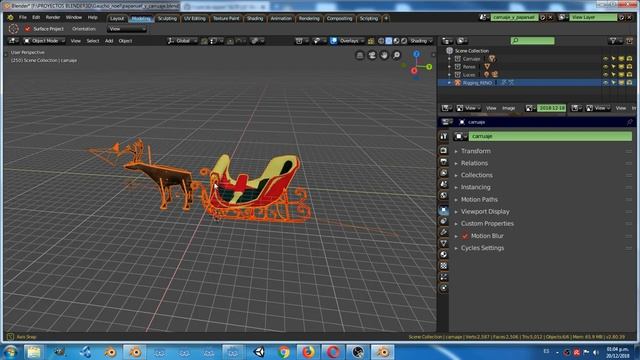Toggle the Surface Project checkbox
Image resolution: width=640 pixels, height=360 pixels.
(27, 29)
